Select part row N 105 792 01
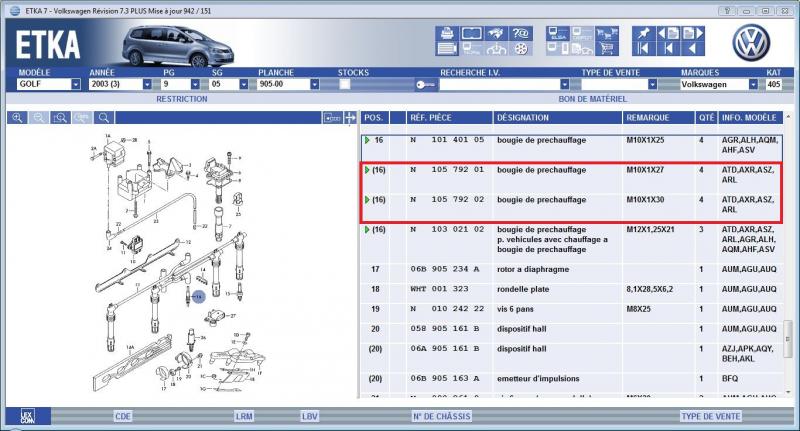 click(x=571, y=175)
